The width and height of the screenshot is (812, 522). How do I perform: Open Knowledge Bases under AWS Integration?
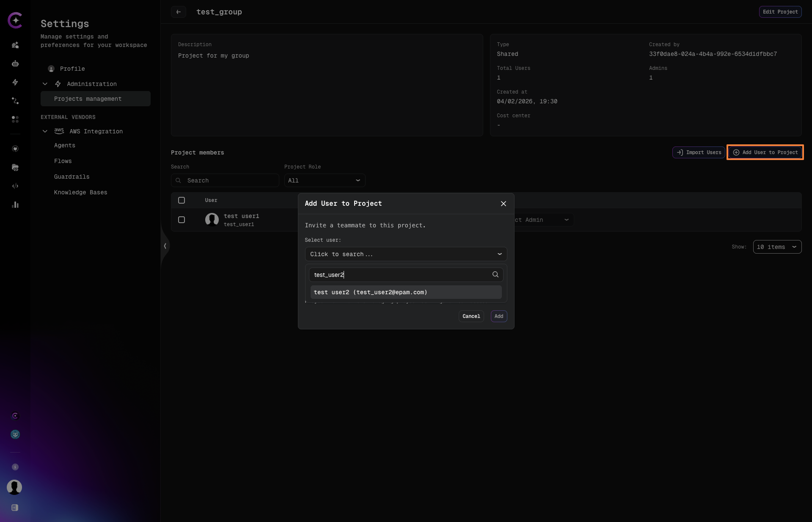point(80,192)
